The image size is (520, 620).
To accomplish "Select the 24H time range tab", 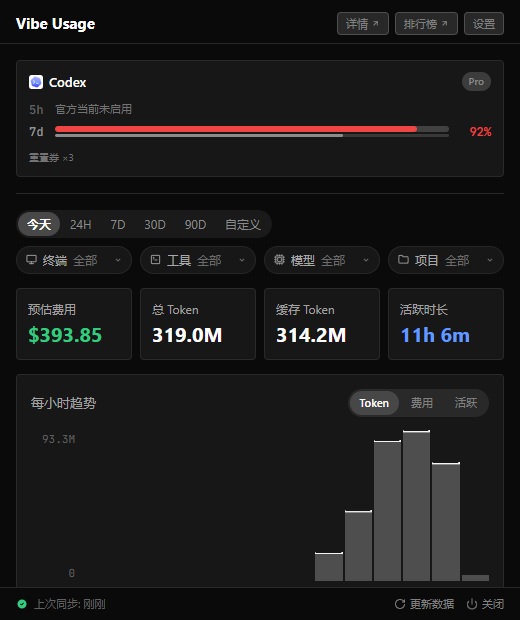I will (81, 224).
